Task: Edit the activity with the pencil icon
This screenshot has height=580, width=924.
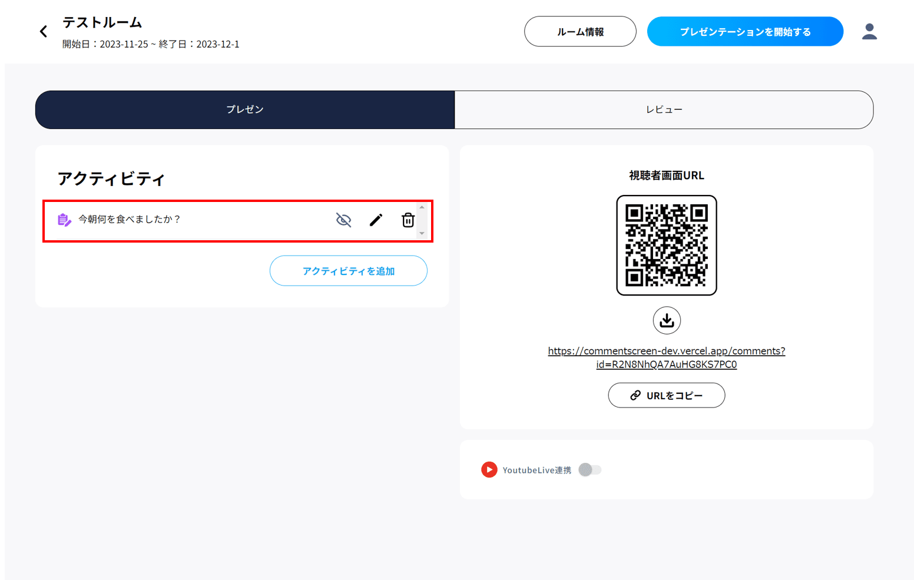Action: point(376,220)
